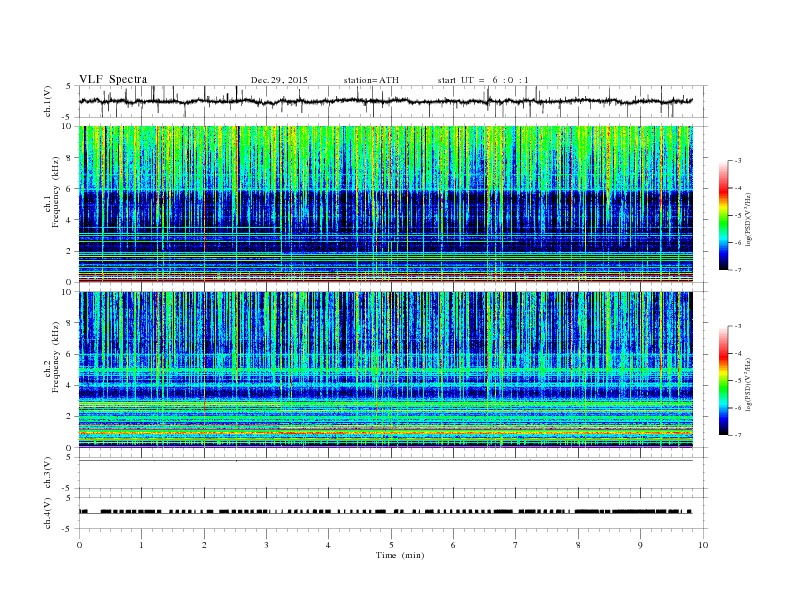The width and height of the screenshot is (792, 612).
Task: Click the "8" kHz tick of ch.2 spectrogram
Action: pos(70,323)
